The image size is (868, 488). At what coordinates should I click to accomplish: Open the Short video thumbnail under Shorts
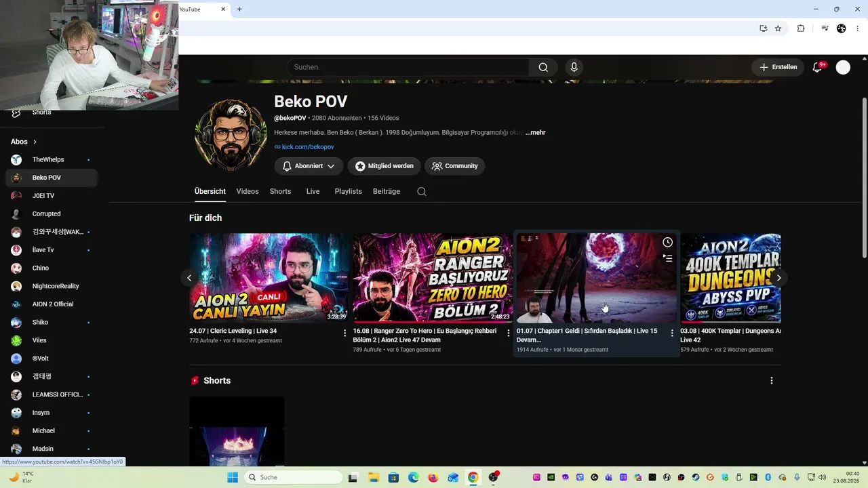click(x=237, y=431)
